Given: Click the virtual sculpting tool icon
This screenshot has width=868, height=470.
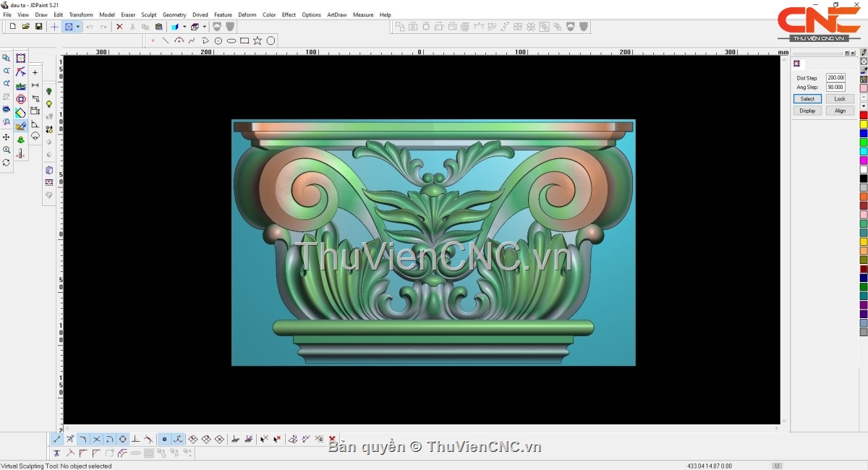Looking at the screenshot, I should [x=21, y=126].
